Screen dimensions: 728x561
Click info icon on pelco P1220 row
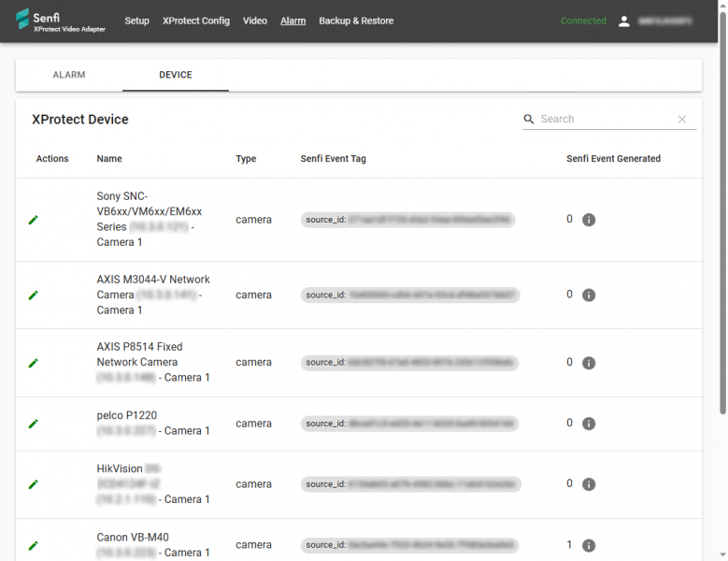click(x=589, y=424)
